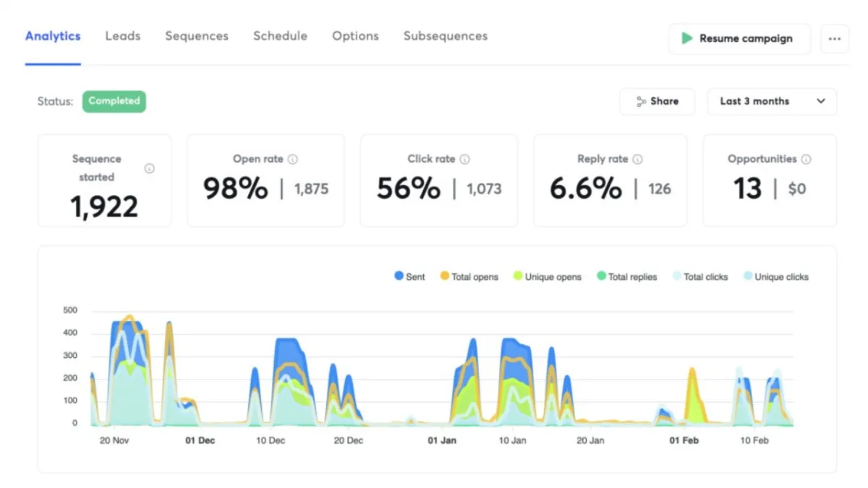Click the chevron arrow of the date range selector
This screenshot has width=868, height=488.
coord(821,102)
